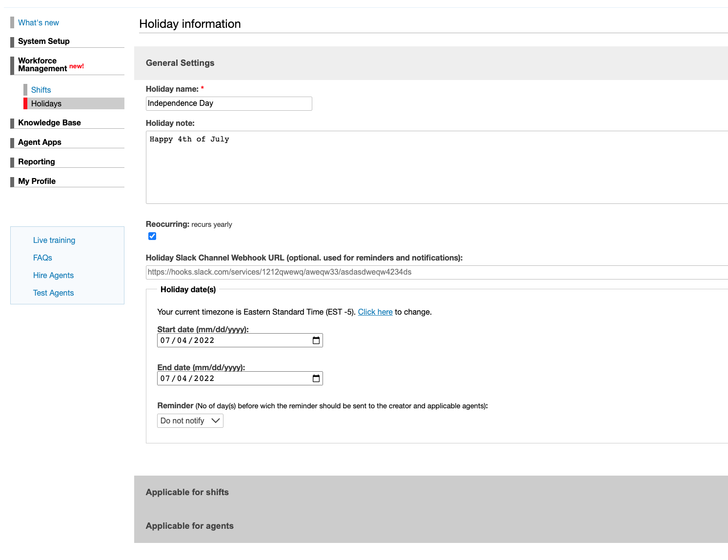The height and width of the screenshot is (560, 728).
Task: Open the end date calendar picker
Action: click(x=316, y=378)
